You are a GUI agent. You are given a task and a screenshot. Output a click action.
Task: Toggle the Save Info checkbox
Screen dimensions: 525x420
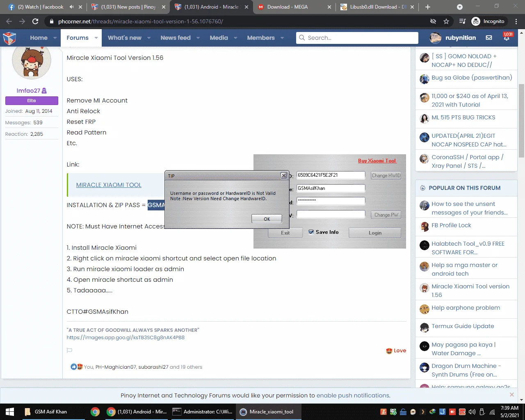coord(311,232)
